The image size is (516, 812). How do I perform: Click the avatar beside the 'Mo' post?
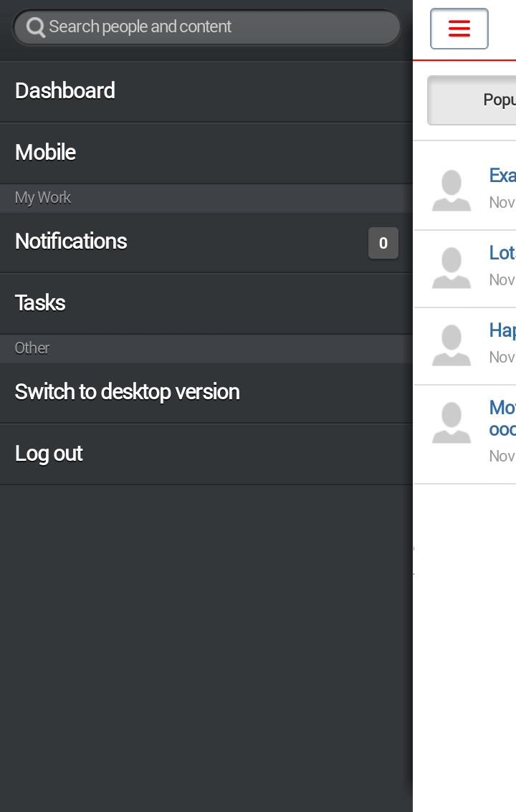click(451, 423)
